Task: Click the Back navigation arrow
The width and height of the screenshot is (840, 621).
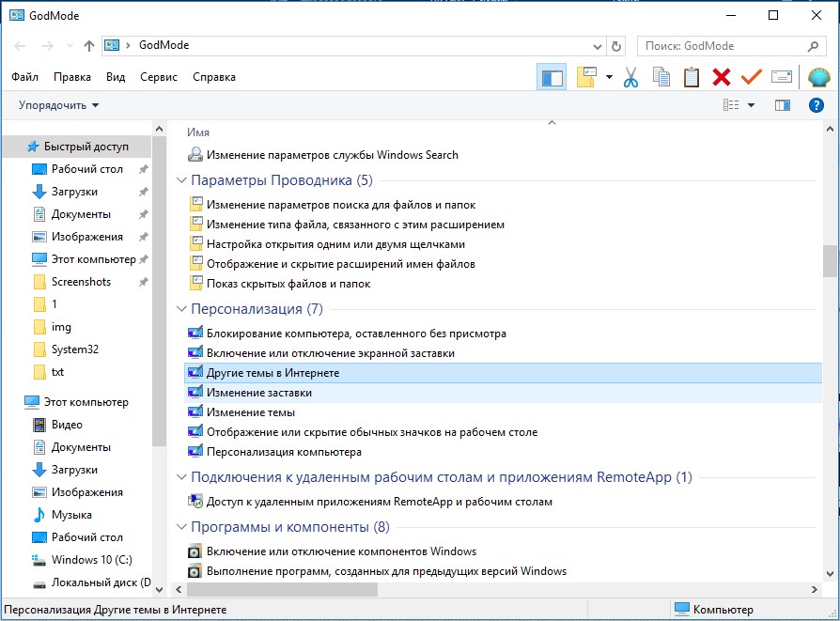Action: point(20,46)
